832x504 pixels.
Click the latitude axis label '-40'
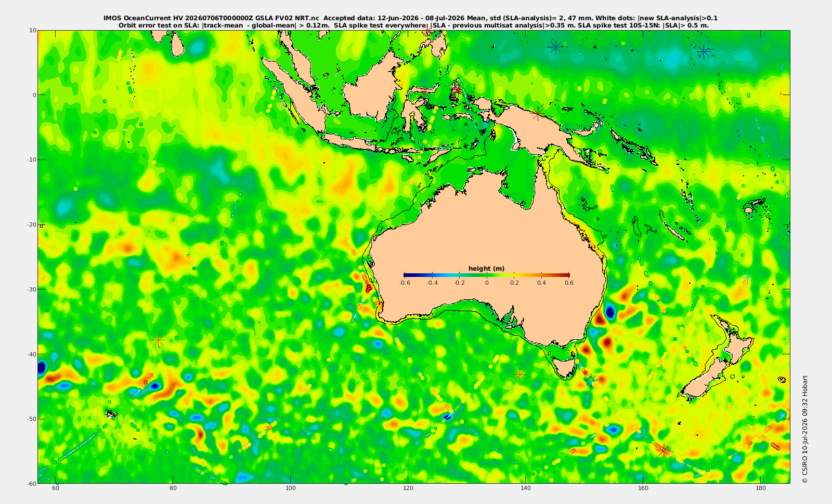pos(31,354)
